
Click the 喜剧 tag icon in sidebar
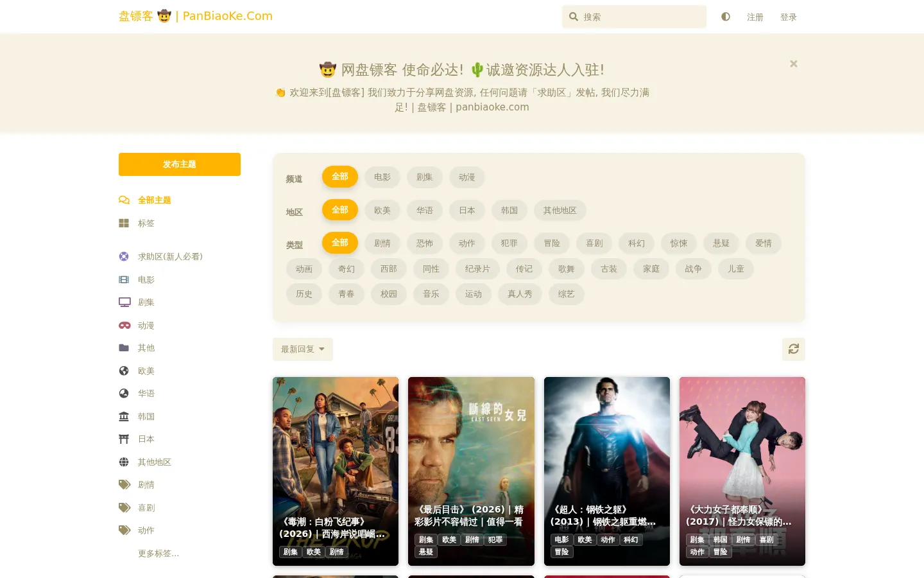[x=124, y=508]
